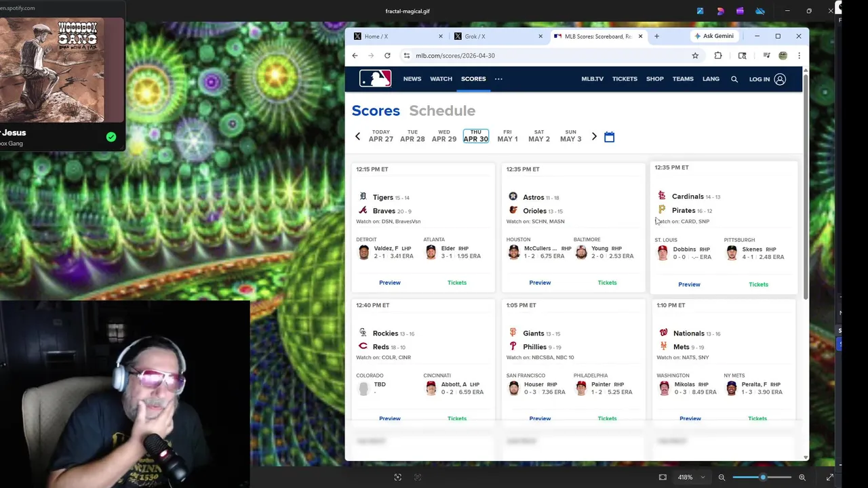Image resolution: width=868 pixels, height=488 pixels.
Task: Adjust the photo viewer zoom slider
Action: (x=762, y=477)
